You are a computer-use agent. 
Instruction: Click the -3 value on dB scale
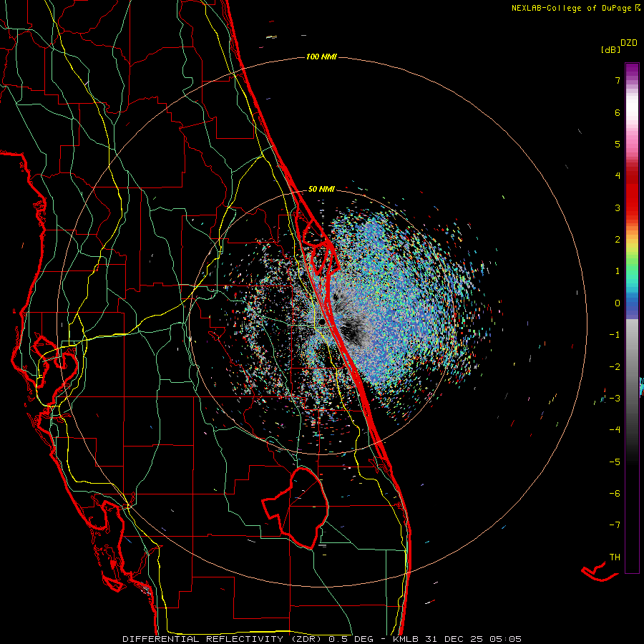[x=615, y=399]
